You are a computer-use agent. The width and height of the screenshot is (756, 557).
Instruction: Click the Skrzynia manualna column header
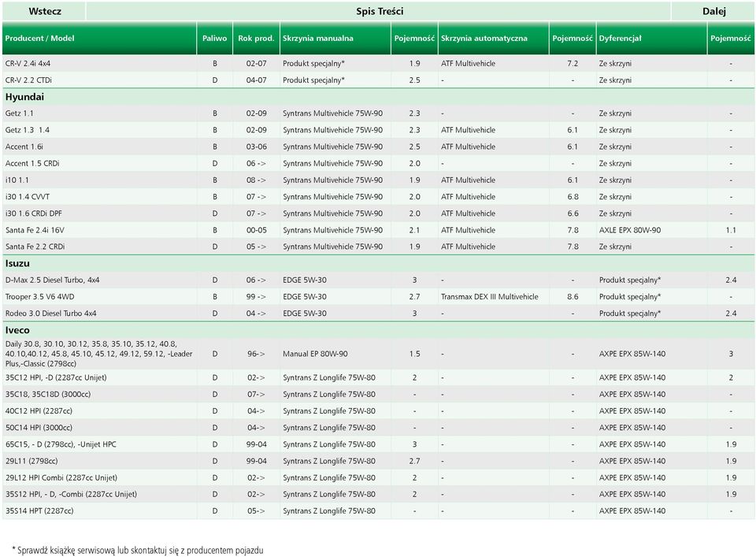coord(335,38)
